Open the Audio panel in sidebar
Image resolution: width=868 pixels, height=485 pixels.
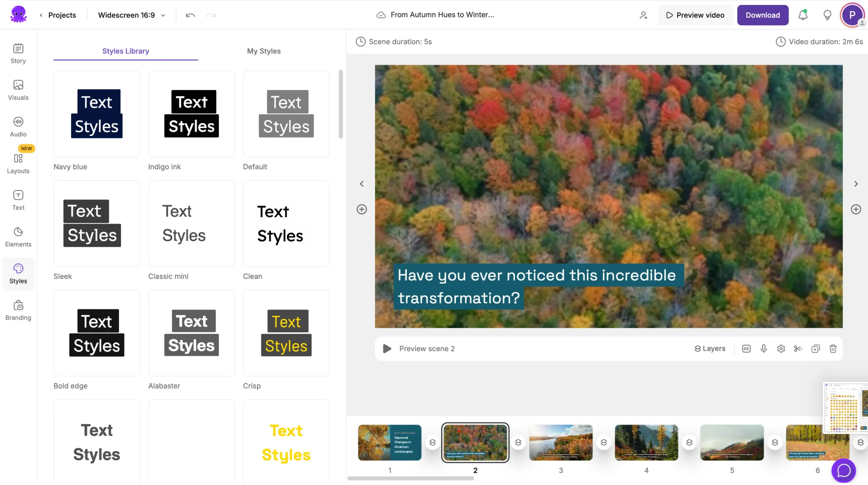tap(18, 127)
